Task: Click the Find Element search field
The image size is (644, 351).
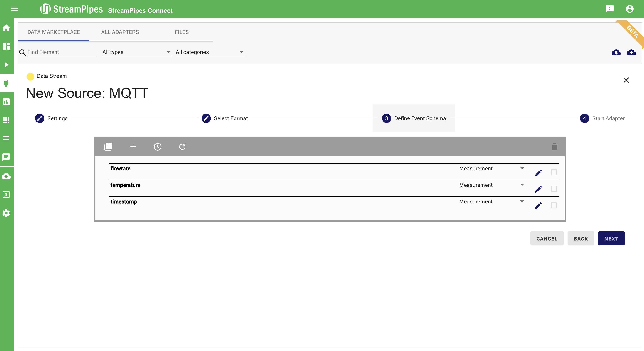Action: click(61, 52)
